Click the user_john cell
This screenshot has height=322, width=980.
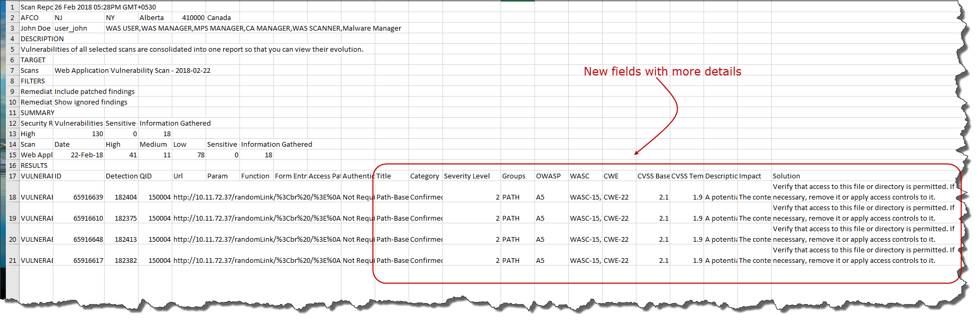tap(71, 28)
